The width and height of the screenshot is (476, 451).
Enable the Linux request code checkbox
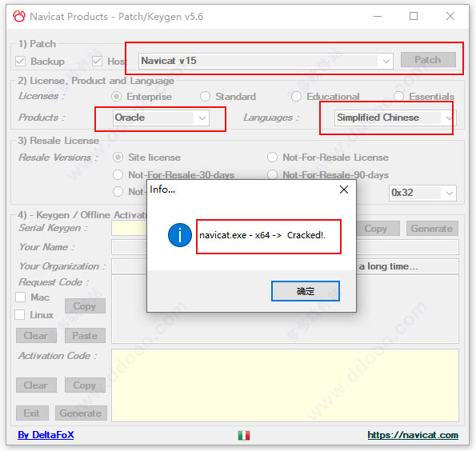pos(20,315)
